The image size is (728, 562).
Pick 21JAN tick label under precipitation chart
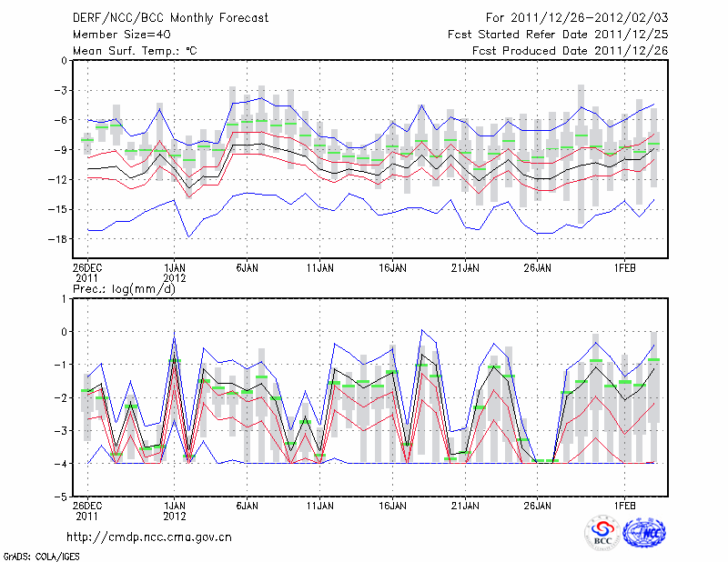click(x=465, y=504)
